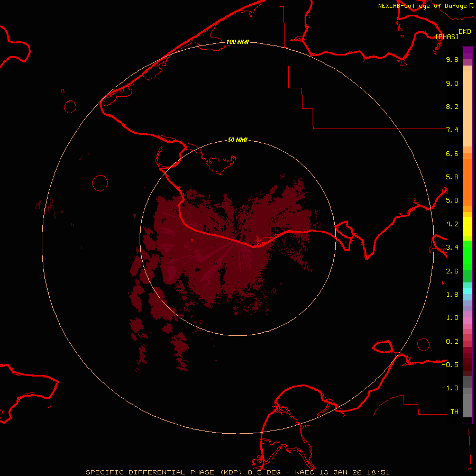Click the yellow band of the color bar
Screen dimensions: 476x476
(x=467, y=226)
